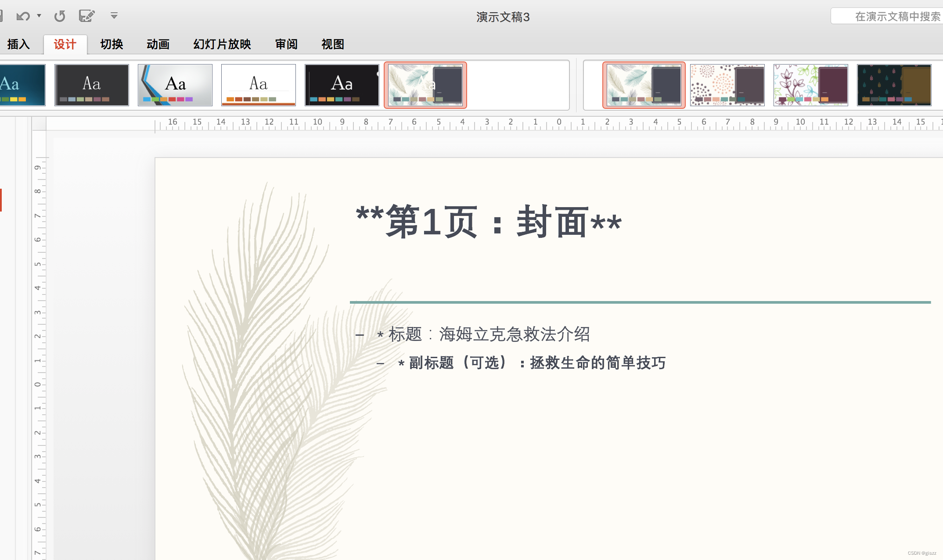Go to the 动画 tab
This screenshot has height=560, width=943.
158,44
